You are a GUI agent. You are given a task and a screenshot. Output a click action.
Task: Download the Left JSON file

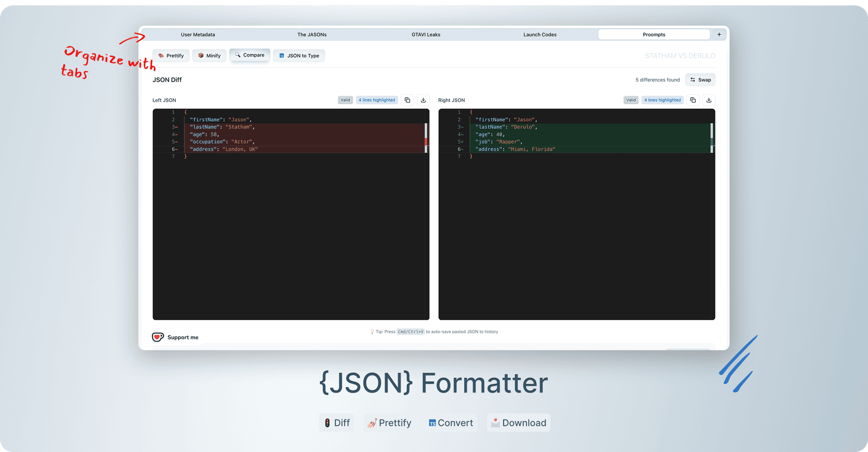coord(423,100)
